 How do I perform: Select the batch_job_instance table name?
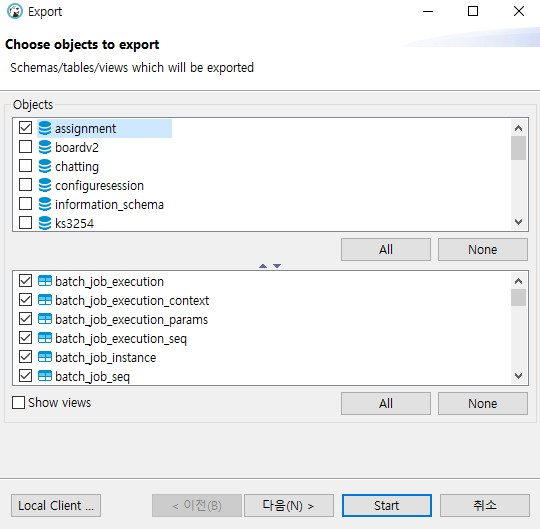pos(105,357)
